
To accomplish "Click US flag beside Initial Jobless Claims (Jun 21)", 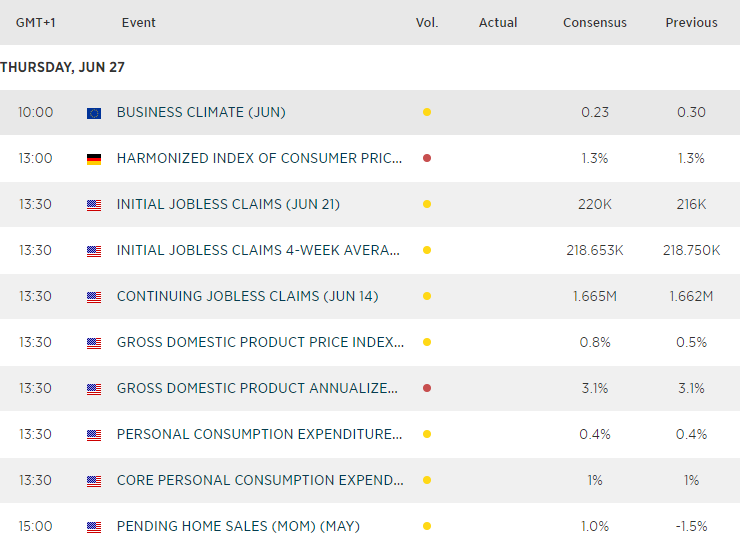I will 94,205.
